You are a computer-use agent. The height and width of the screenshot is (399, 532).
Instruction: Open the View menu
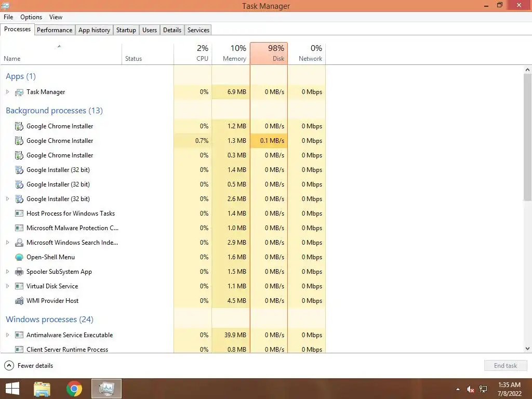(56, 17)
